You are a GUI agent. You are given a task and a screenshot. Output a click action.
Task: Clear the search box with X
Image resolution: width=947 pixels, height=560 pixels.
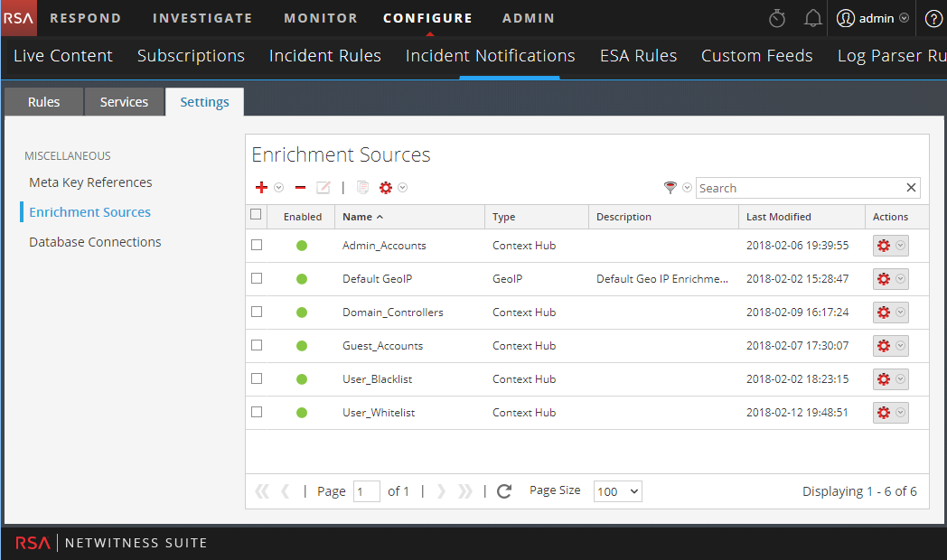[x=911, y=188]
